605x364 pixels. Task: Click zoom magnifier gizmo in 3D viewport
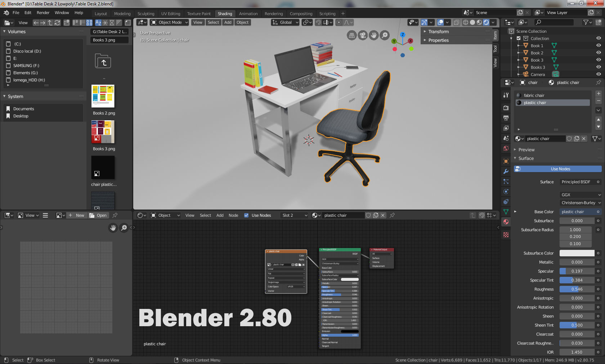click(385, 35)
